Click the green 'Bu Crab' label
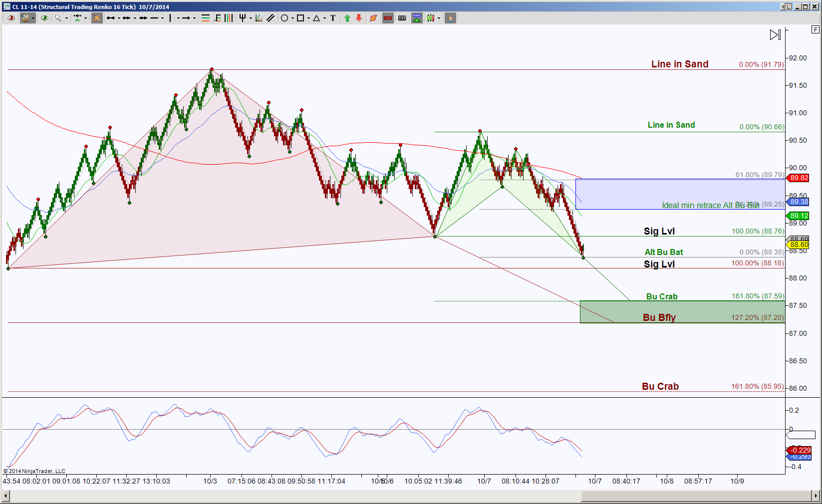 point(662,296)
